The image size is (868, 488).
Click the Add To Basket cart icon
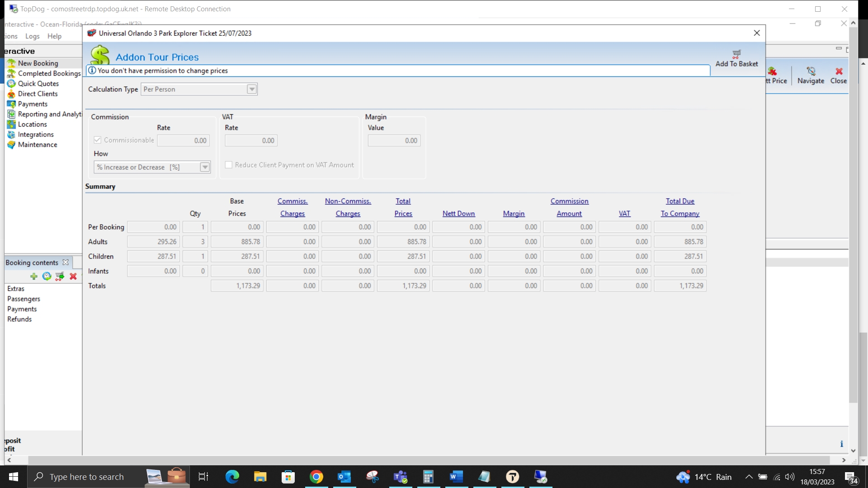click(736, 54)
